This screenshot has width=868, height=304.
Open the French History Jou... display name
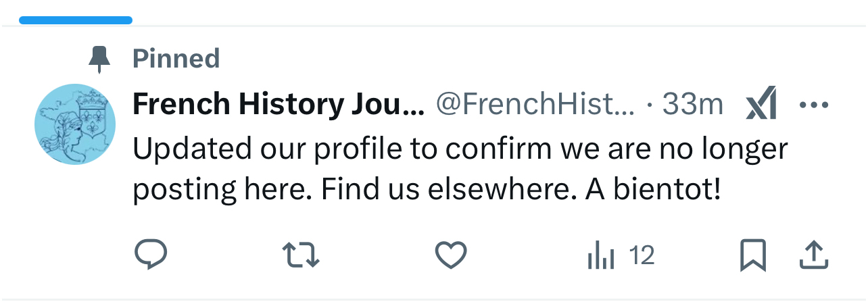click(x=278, y=104)
